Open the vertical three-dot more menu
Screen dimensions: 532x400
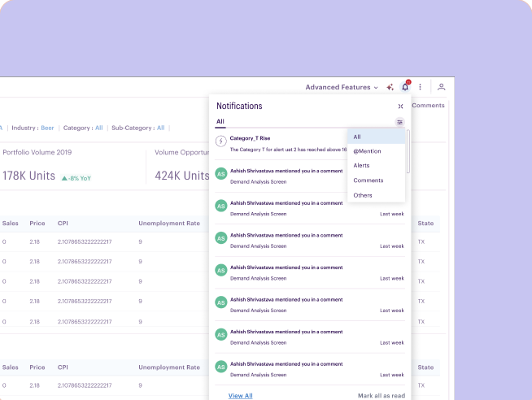[x=420, y=87]
